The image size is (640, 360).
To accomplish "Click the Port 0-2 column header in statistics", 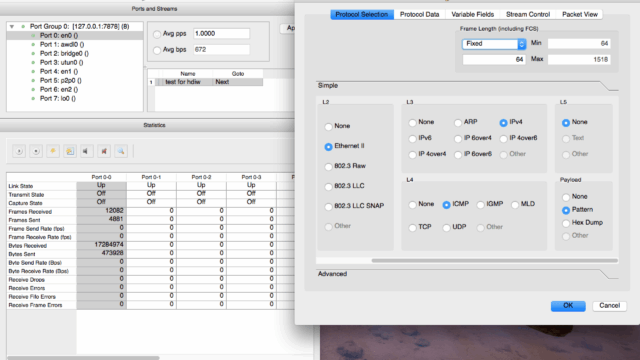I will pos(201,177).
